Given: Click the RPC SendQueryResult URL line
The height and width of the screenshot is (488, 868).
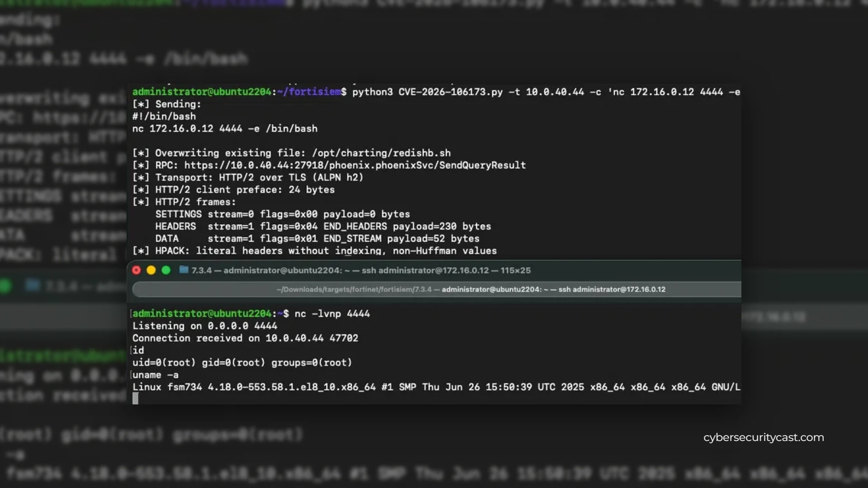Looking at the screenshot, I should (329, 165).
